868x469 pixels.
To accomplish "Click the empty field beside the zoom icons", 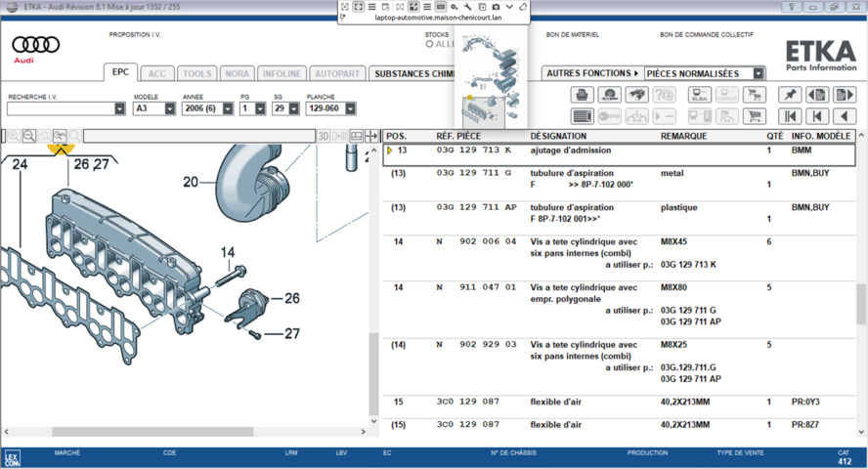I will [x=198, y=136].
